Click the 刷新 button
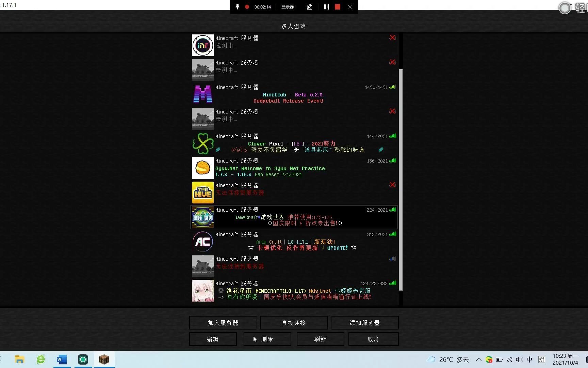Viewport: 588px width, 368px height. tap(320, 339)
